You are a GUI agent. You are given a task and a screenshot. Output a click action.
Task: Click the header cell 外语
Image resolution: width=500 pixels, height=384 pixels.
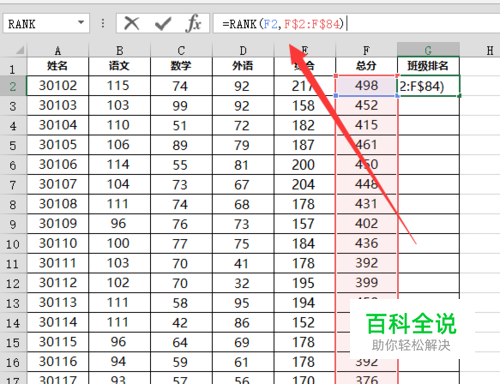click(243, 66)
